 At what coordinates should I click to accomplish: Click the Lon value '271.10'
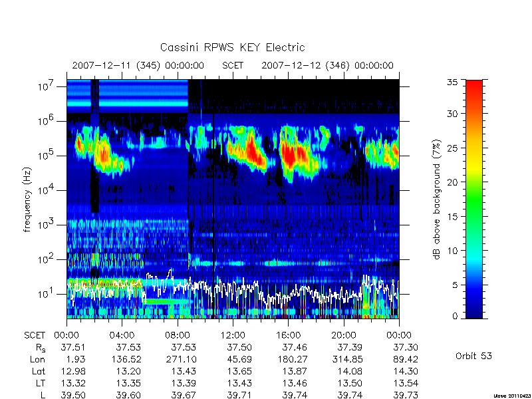181,359
